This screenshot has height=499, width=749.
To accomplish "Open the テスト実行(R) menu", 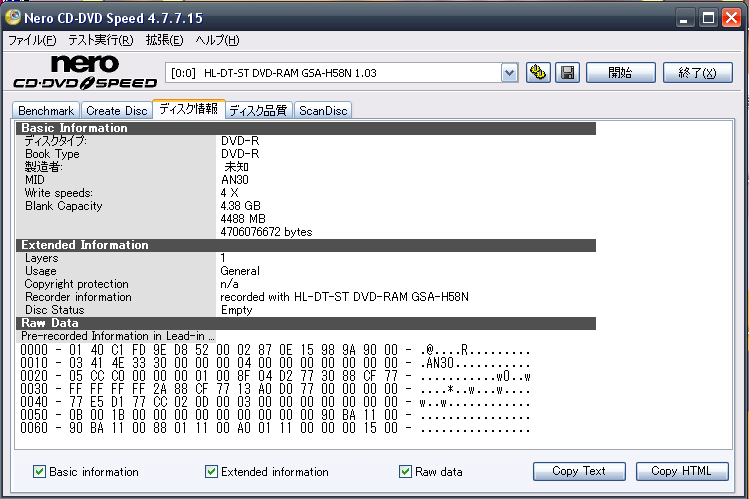I will click(x=101, y=40).
